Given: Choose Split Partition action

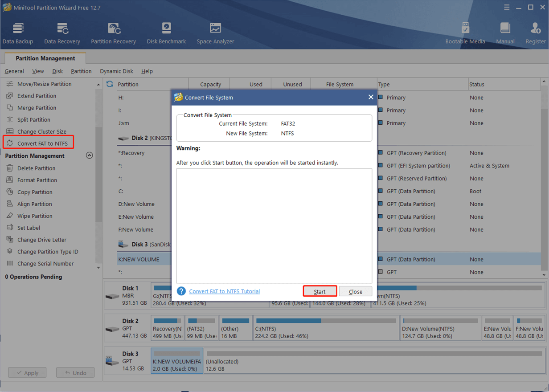Looking at the screenshot, I should coord(33,120).
